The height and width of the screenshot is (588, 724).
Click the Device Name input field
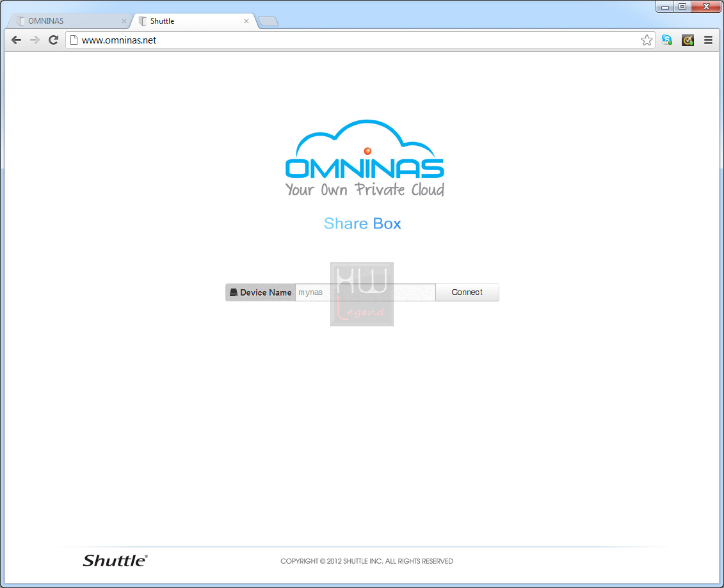pos(366,292)
